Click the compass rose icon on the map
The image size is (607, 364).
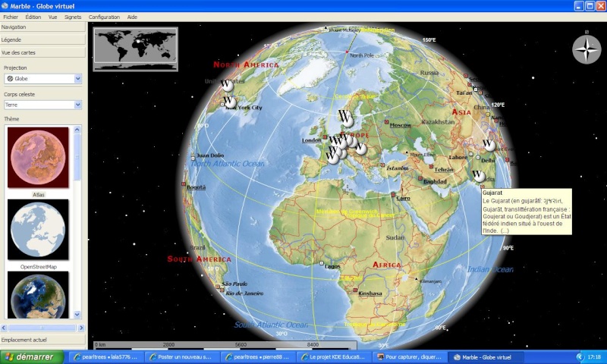point(587,50)
